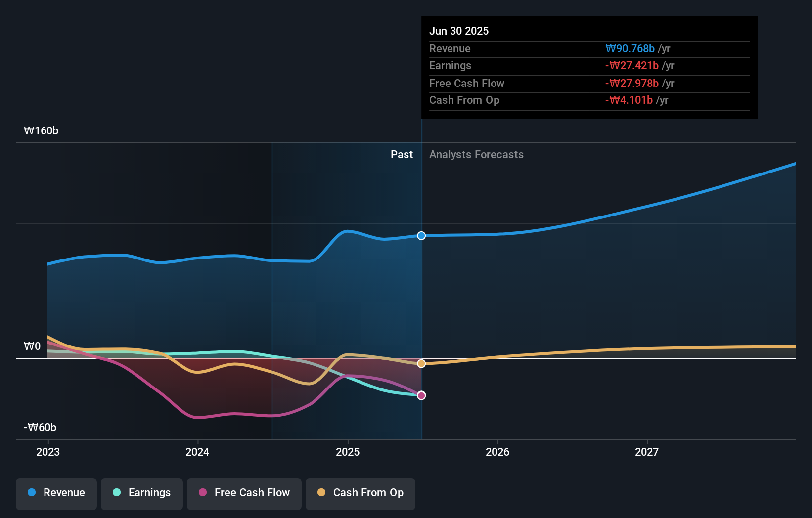Click the Earnings legend button
The width and height of the screenshot is (812, 518).
[x=142, y=494]
